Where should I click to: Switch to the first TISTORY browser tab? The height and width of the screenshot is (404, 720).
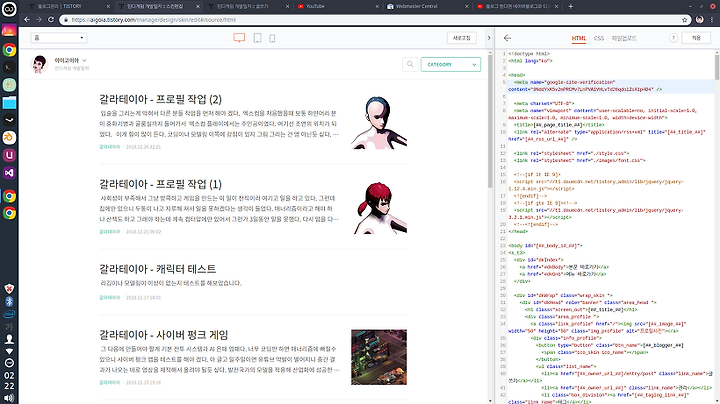tap(69, 6)
